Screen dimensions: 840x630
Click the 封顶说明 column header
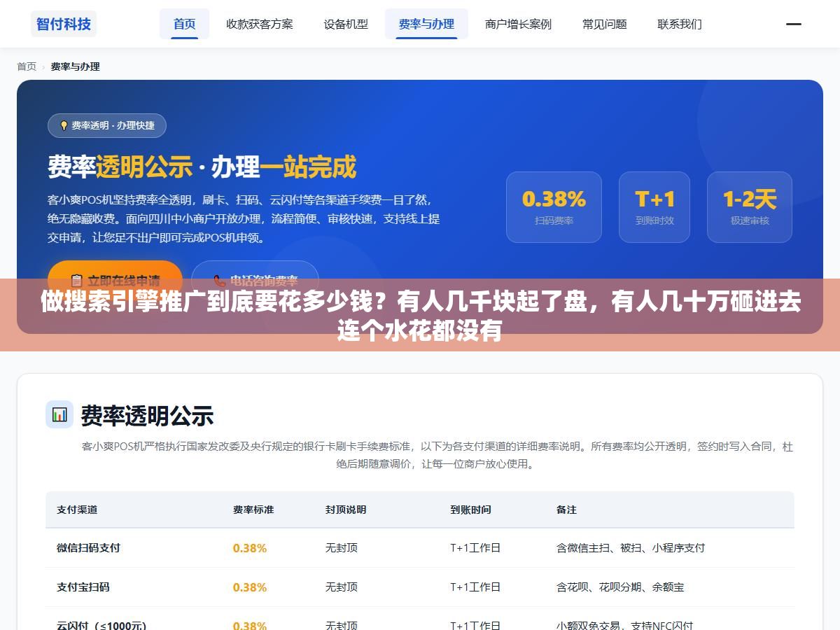346,510
